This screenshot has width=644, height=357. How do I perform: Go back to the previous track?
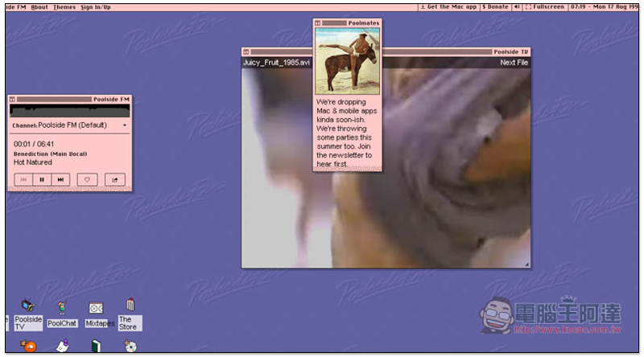point(23,180)
